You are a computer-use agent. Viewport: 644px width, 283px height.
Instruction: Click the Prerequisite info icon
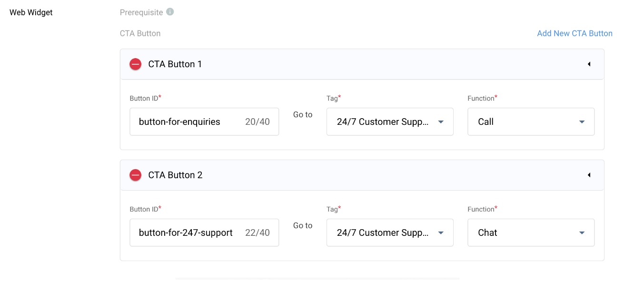170,12
